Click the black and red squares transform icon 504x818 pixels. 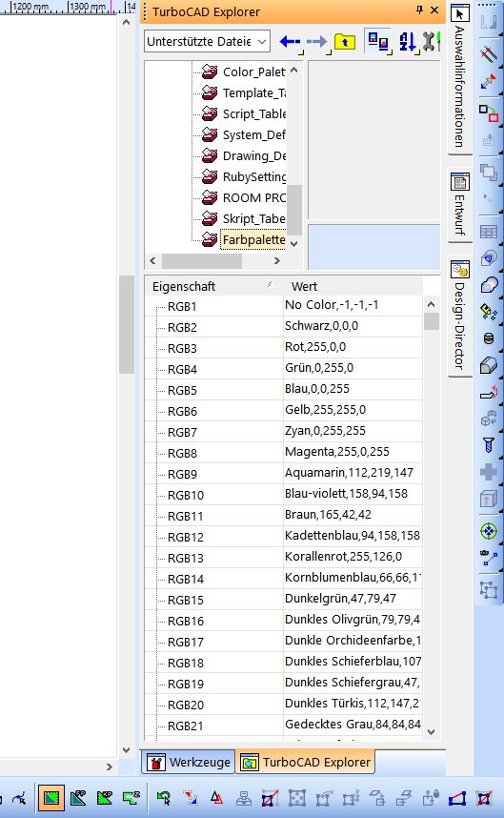[489, 112]
